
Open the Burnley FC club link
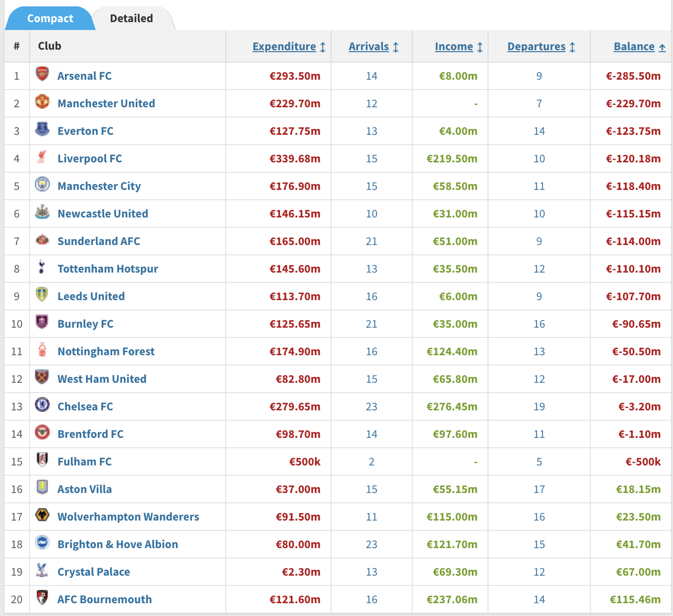pyautogui.click(x=86, y=324)
